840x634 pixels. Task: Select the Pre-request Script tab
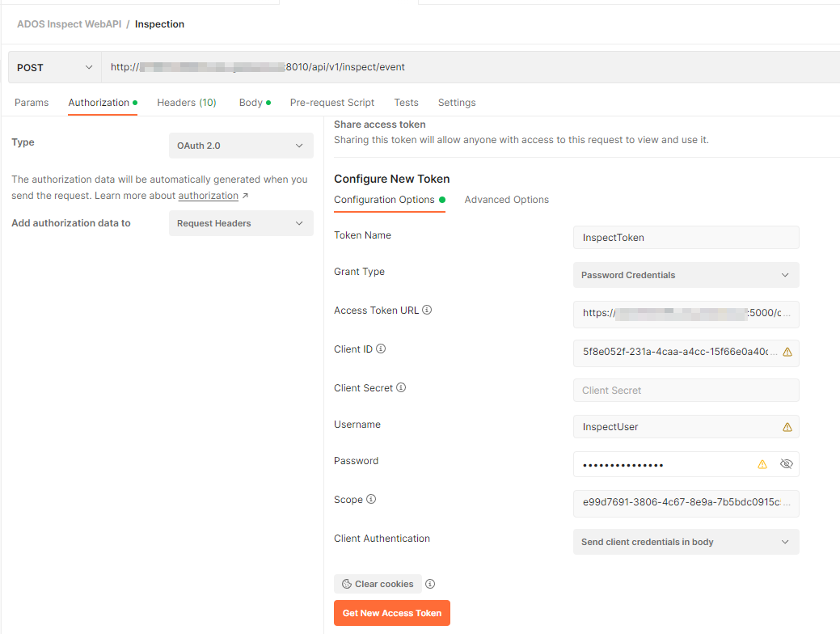(331, 102)
